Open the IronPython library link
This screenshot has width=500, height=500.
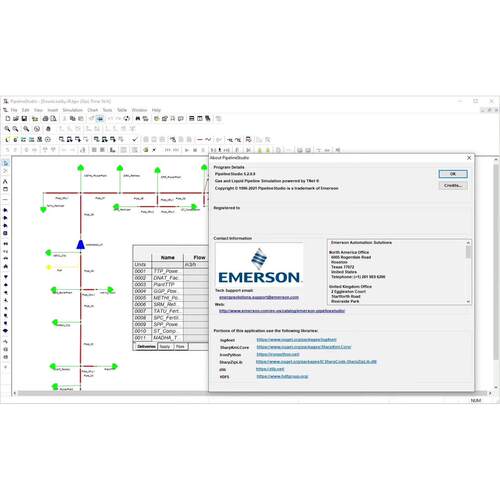[278, 354]
